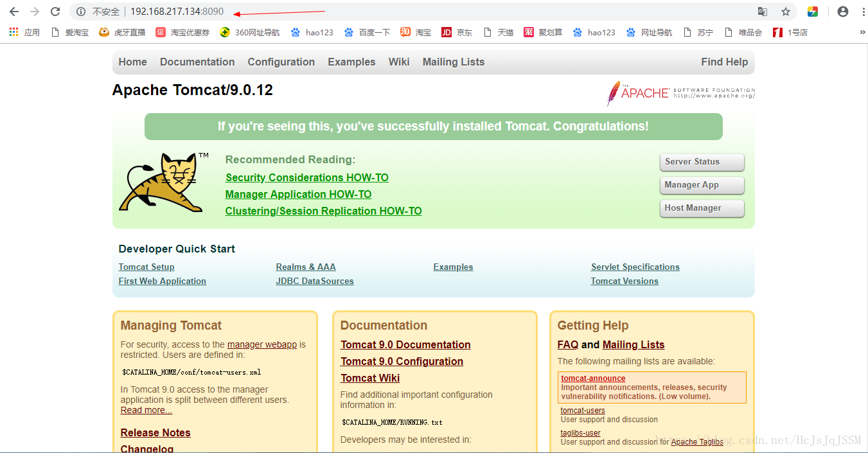Screen dimensions: 868x453
Task: Open the Tomcat Versions link
Action: 624,281
